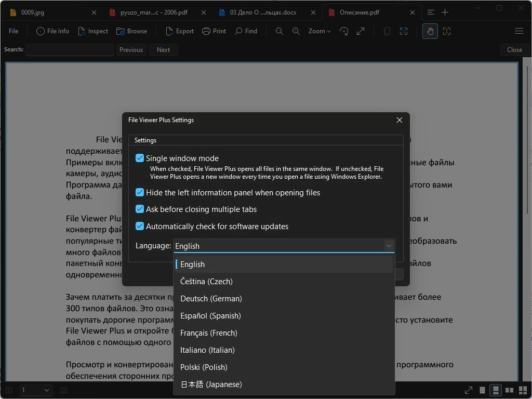Screen dimensions: 532x399
Task: Go to previous page with status bar arrow
Action: click(9, 390)
